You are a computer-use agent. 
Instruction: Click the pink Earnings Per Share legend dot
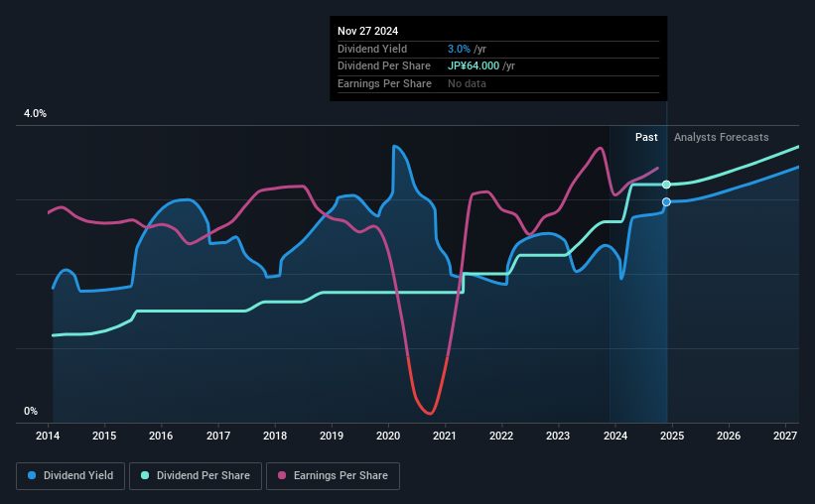pos(282,475)
